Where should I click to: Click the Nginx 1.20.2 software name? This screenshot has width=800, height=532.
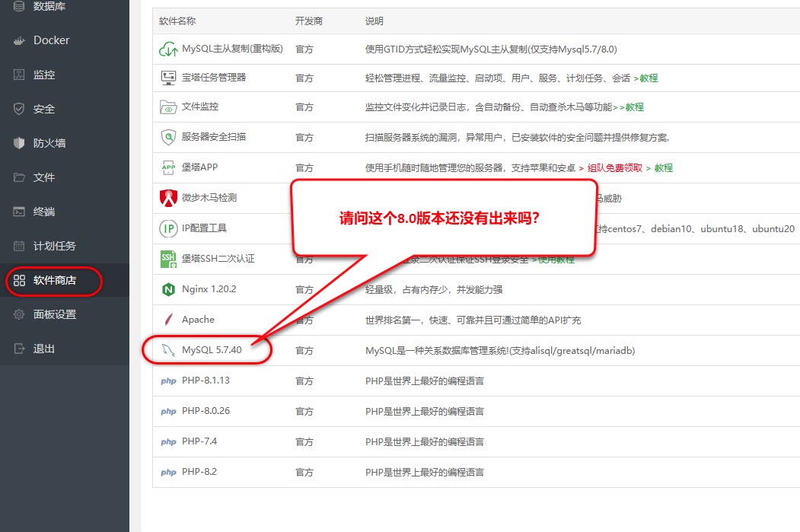pos(209,289)
